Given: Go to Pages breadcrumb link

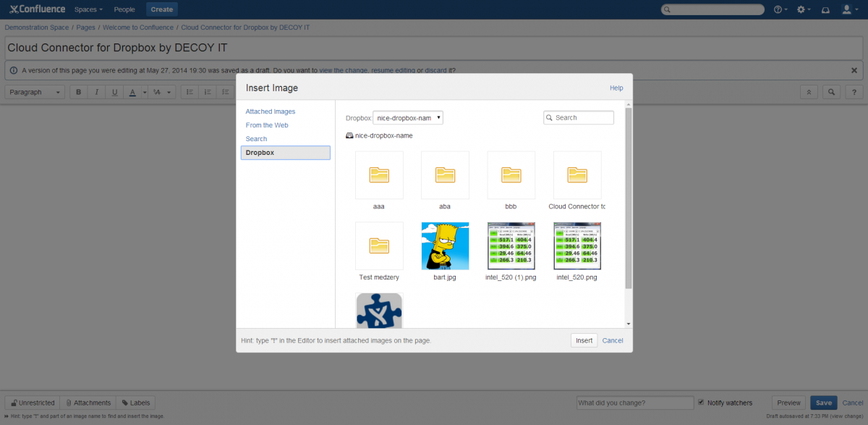Looking at the screenshot, I should coord(86,28).
